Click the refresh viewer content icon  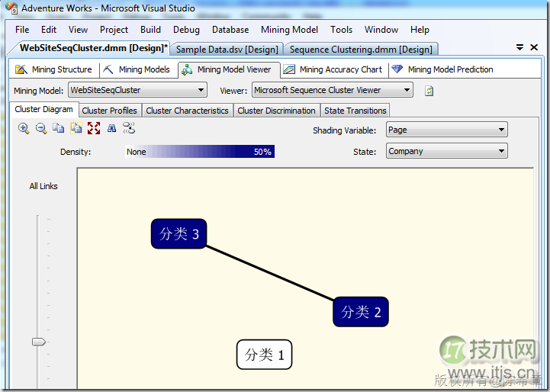pos(429,91)
